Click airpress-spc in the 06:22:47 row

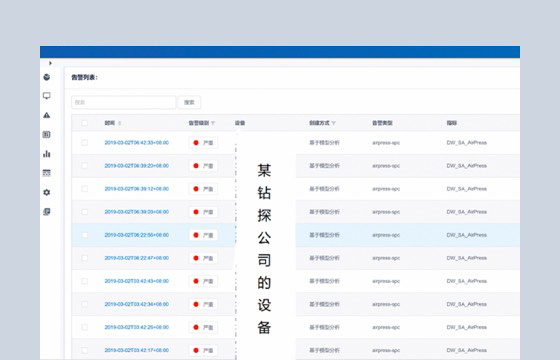[386, 258]
